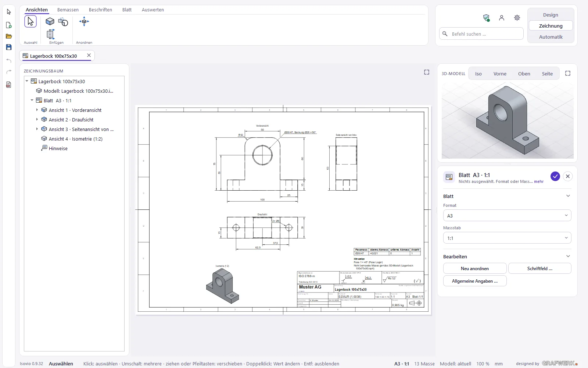Close the Lagerbock 100x75x30 document tab

pyautogui.click(x=89, y=55)
